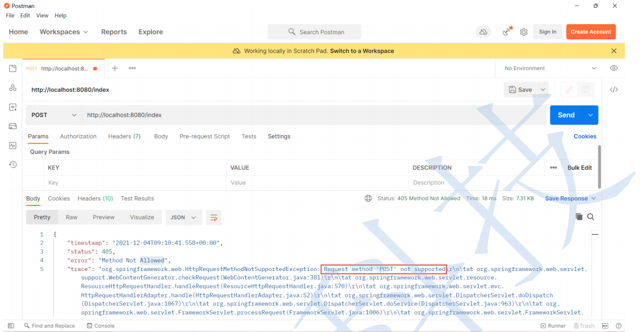This screenshot has width=644, height=332.
Task: Open response Headers (10) tab
Action: (95, 198)
